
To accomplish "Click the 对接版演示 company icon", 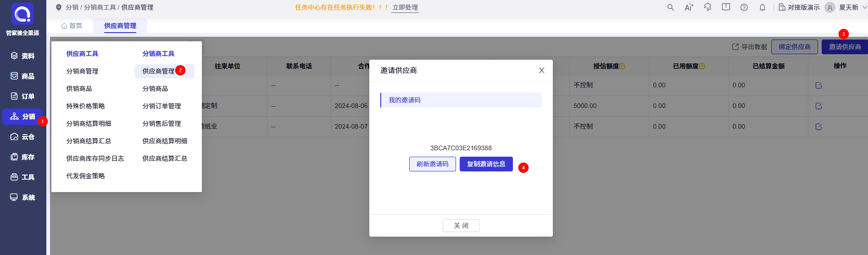I will point(782,7).
